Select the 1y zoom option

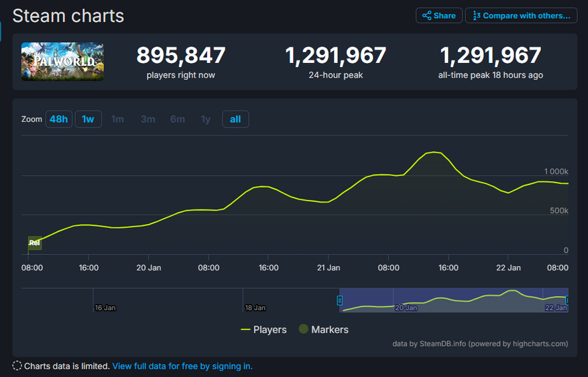[x=206, y=119]
